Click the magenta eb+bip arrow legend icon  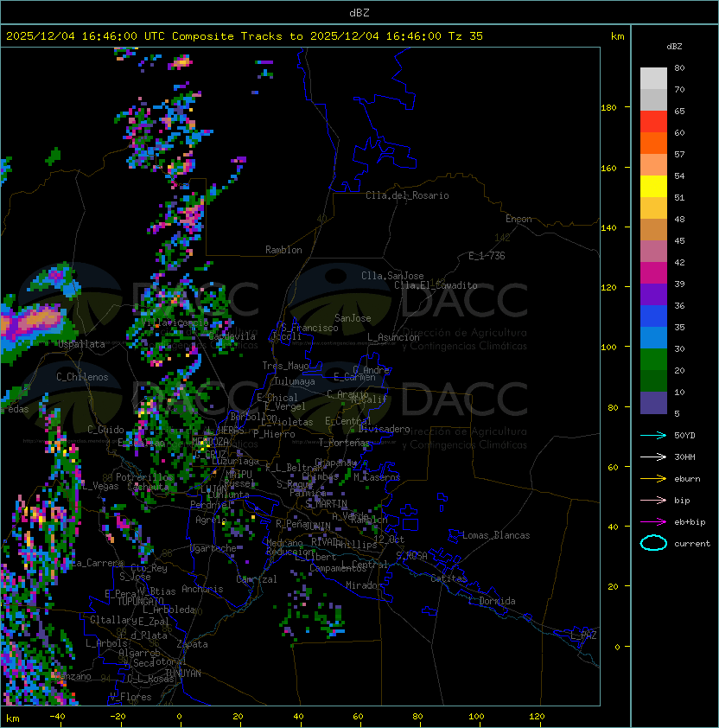tap(653, 522)
